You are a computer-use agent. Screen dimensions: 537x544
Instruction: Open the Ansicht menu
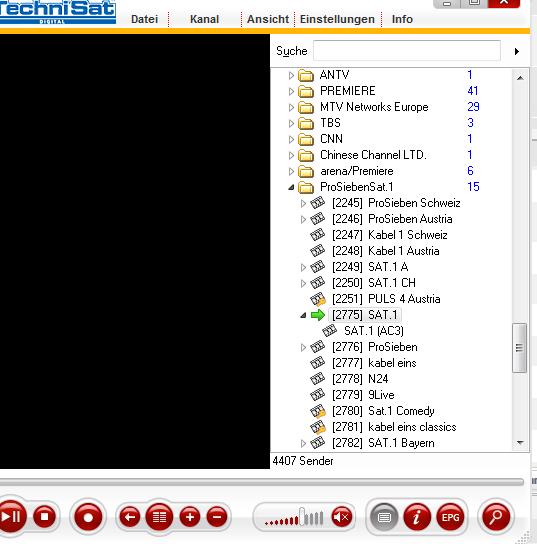[268, 19]
